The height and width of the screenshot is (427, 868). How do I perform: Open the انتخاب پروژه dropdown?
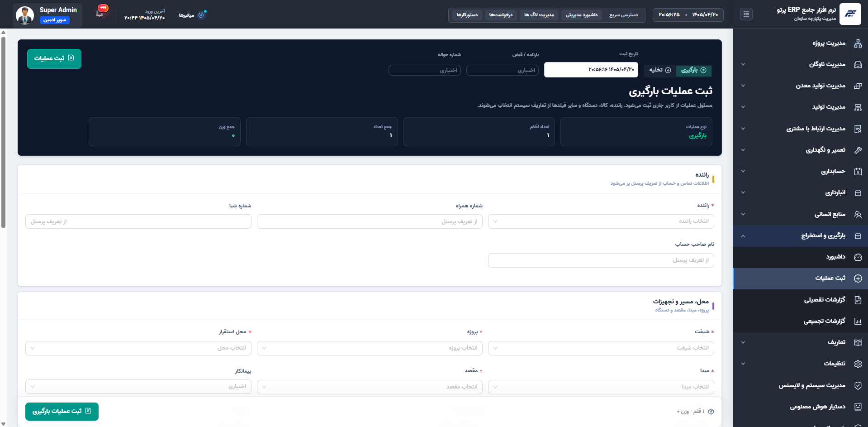coord(370,348)
